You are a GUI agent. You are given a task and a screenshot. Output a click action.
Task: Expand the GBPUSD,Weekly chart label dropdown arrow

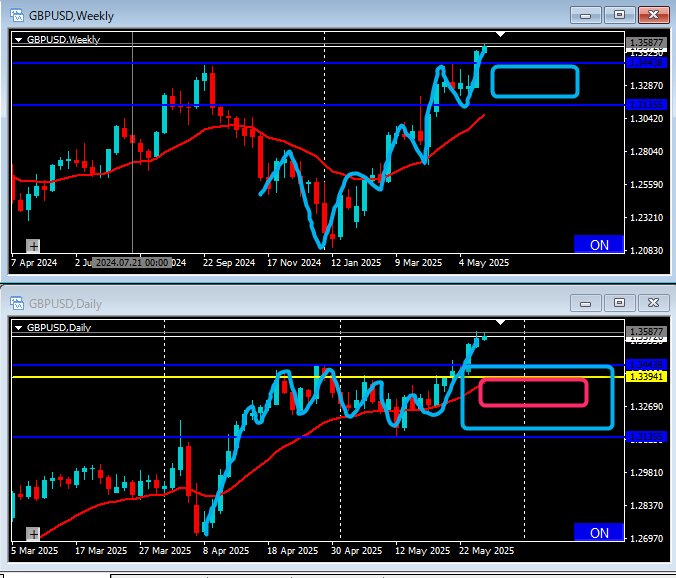coord(19,40)
